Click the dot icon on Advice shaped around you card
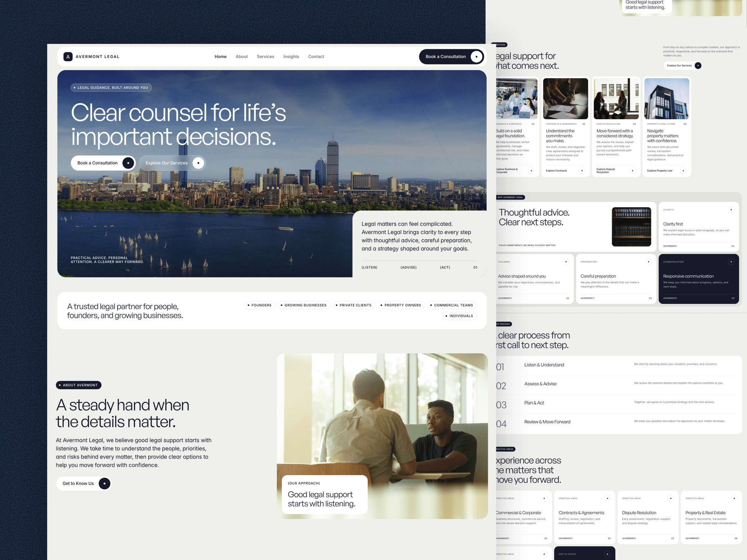The image size is (747, 560). (566, 262)
